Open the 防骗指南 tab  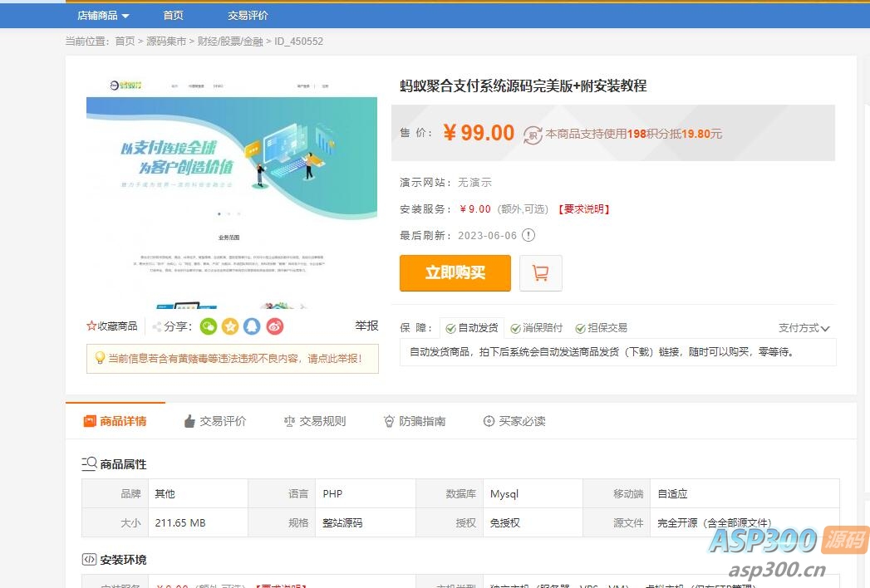tap(414, 421)
